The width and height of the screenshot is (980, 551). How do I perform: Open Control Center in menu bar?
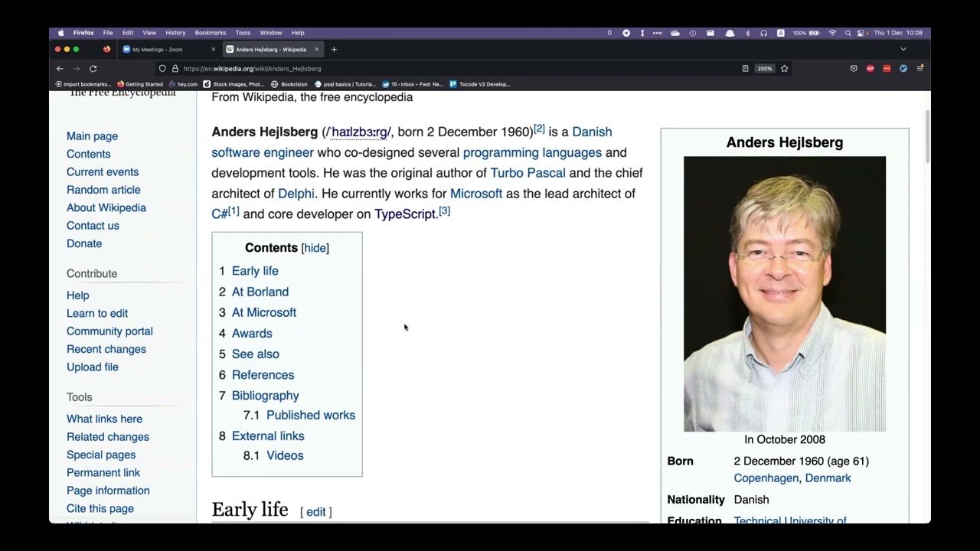coord(861,33)
